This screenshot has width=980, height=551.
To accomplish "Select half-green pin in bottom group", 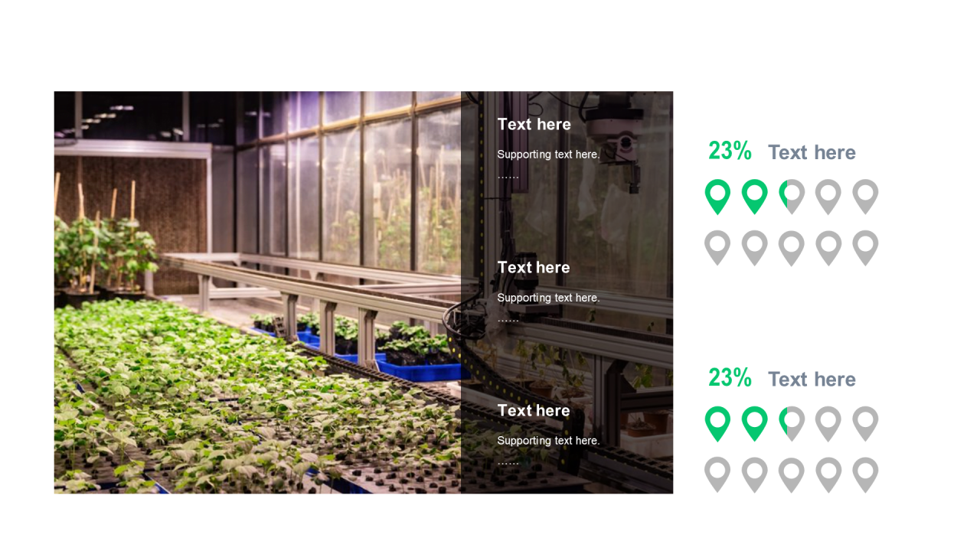I will pyautogui.click(x=791, y=424).
